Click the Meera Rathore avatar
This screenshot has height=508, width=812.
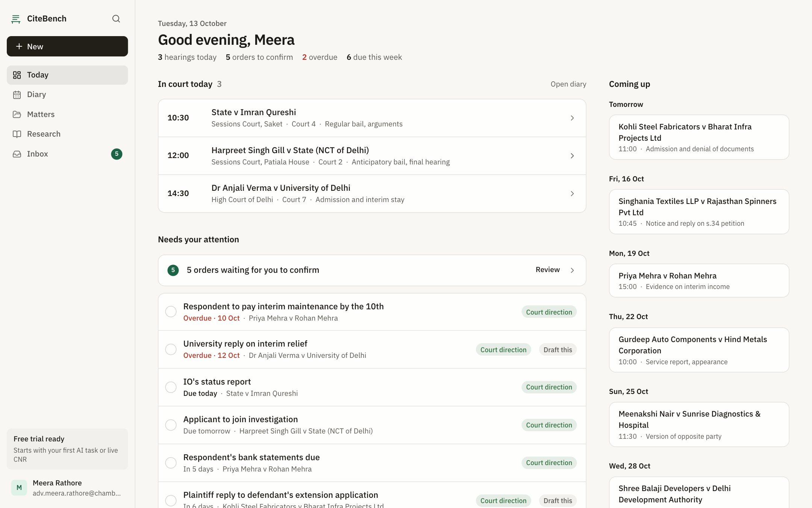click(x=19, y=488)
